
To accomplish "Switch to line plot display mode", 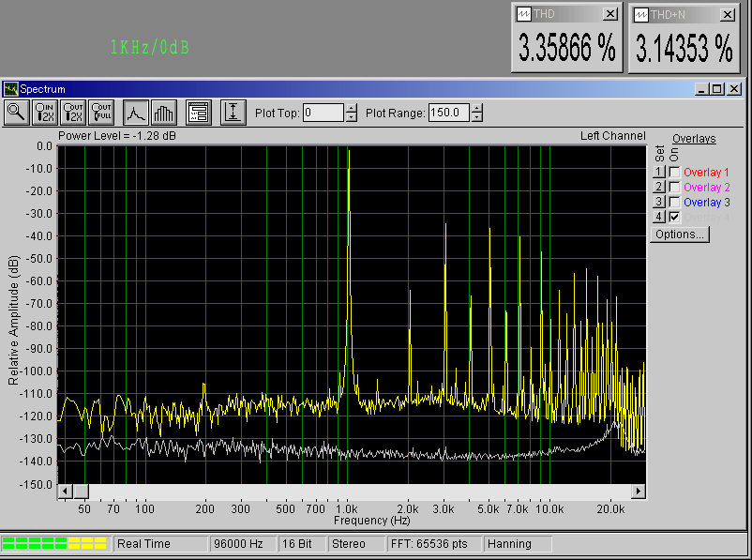I will [x=136, y=113].
